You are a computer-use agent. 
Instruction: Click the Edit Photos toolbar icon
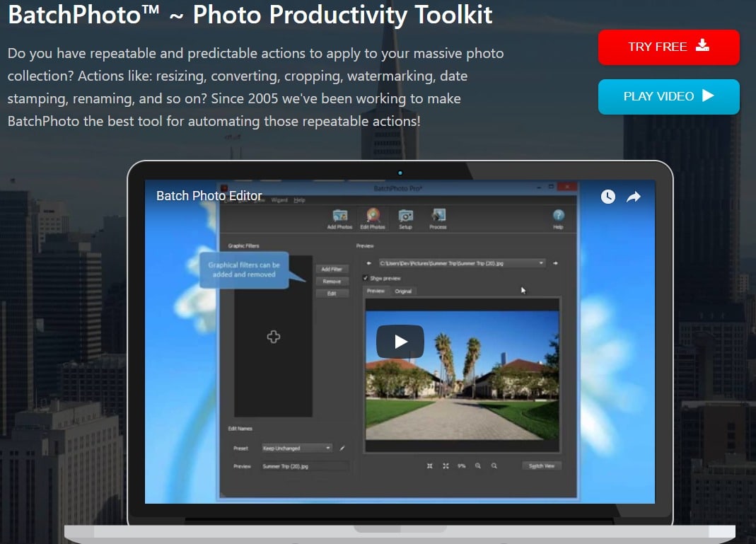[373, 219]
